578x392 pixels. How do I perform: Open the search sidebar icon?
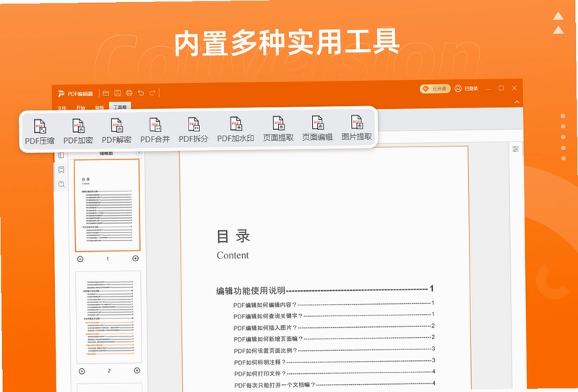61,184
